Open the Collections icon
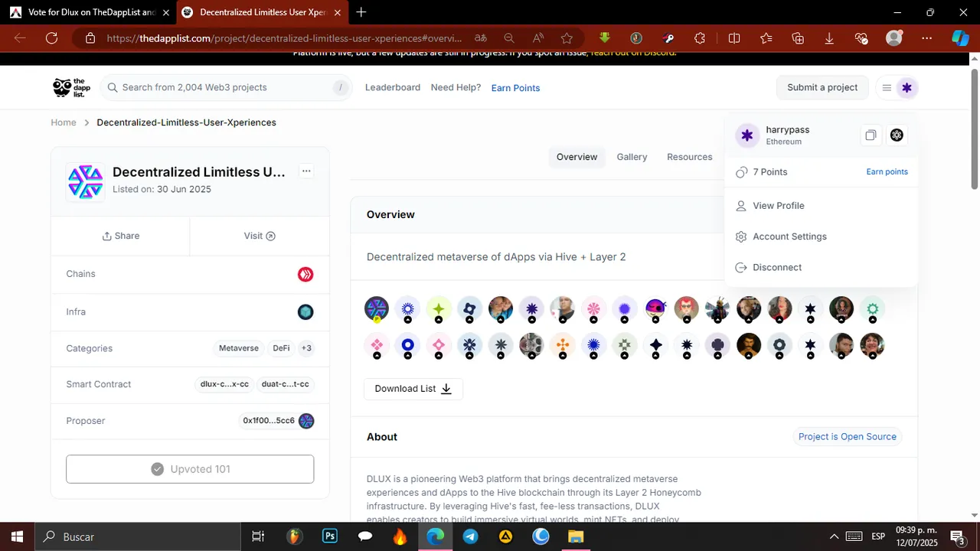Image resolution: width=980 pixels, height=551 pixels. click(798, 38)
